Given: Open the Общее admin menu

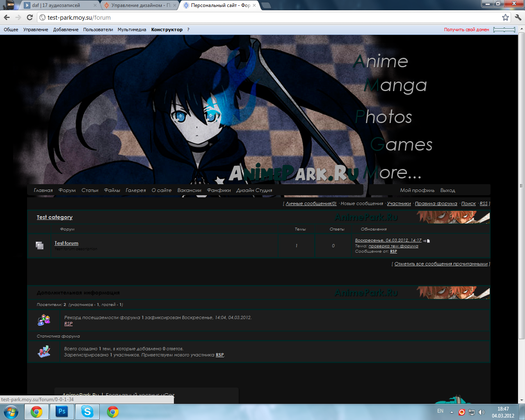Looking at the screenshot, I should coord(11,30).
